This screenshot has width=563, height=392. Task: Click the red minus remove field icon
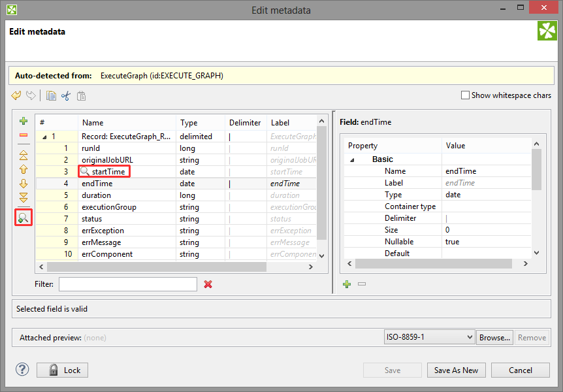24,135
